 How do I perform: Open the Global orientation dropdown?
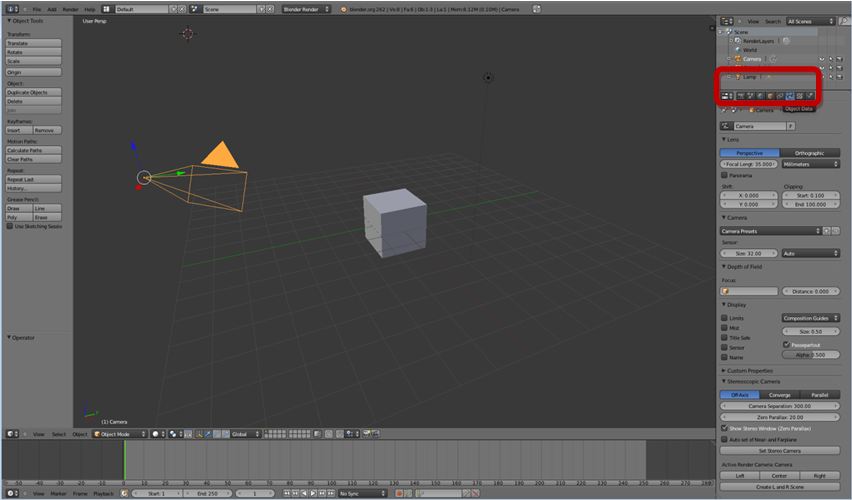pos(246,434)
